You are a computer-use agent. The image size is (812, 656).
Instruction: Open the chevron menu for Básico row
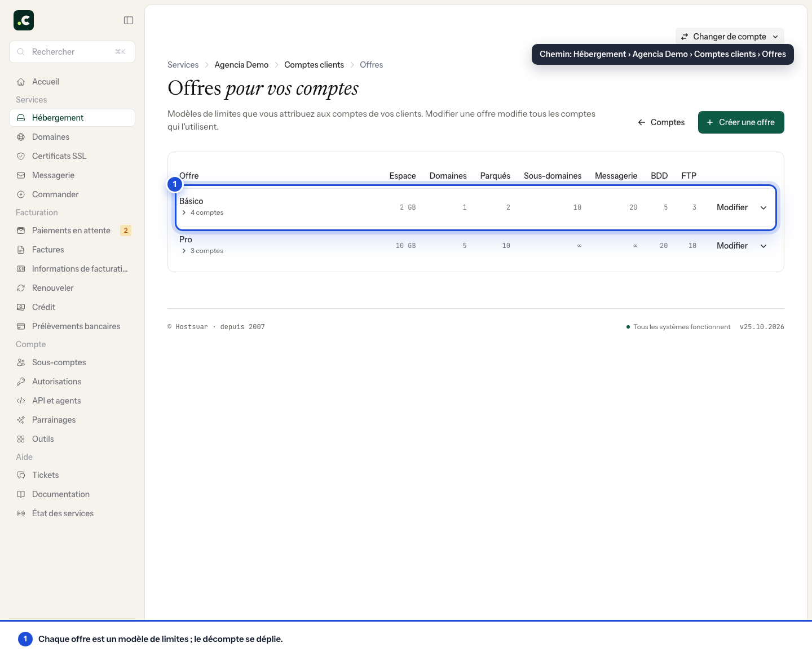(764, 207)
